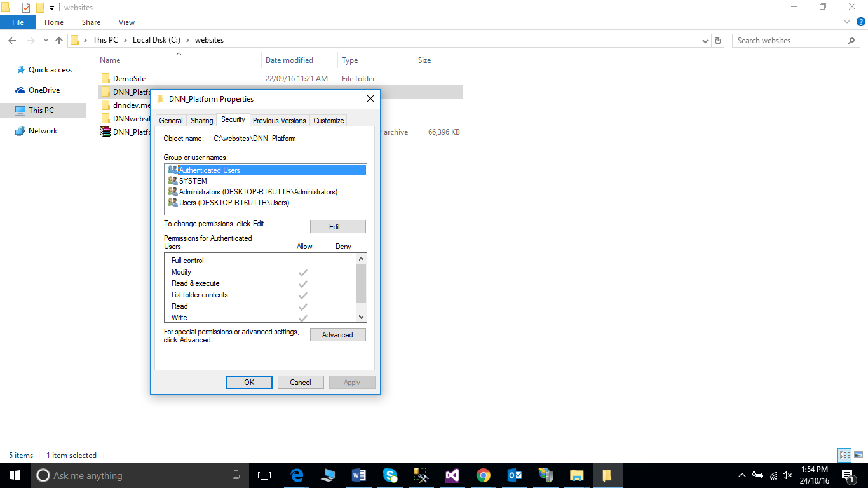Switch to the Sharing tab
The height and width of the screenshot is (488, 868).
point(201,121)
